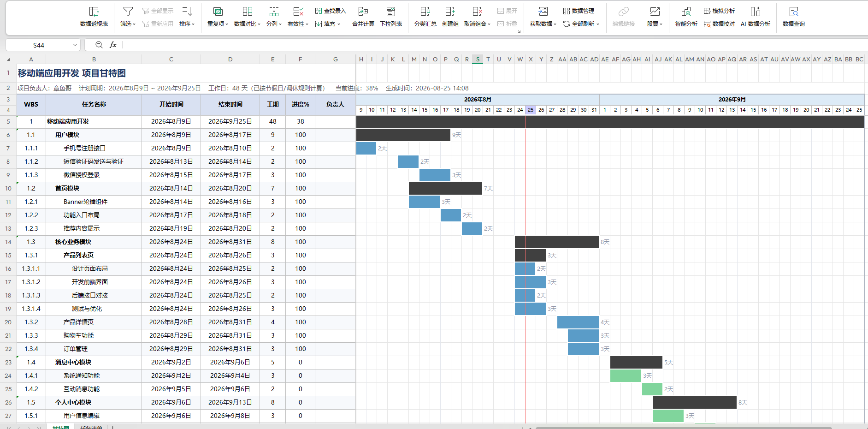Click the magnifier icon beside the name box
The width and height of the screenshot is (868, 429).
coord(99,45)
